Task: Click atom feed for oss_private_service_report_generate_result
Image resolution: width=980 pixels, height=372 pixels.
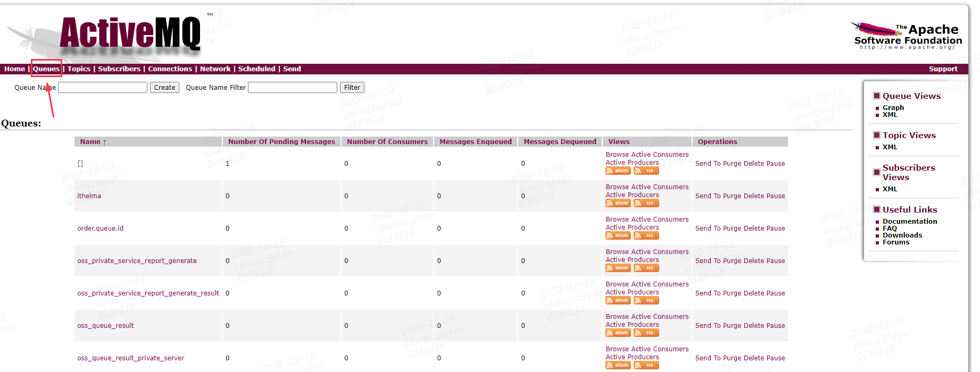Action: [x=618, y=300]
